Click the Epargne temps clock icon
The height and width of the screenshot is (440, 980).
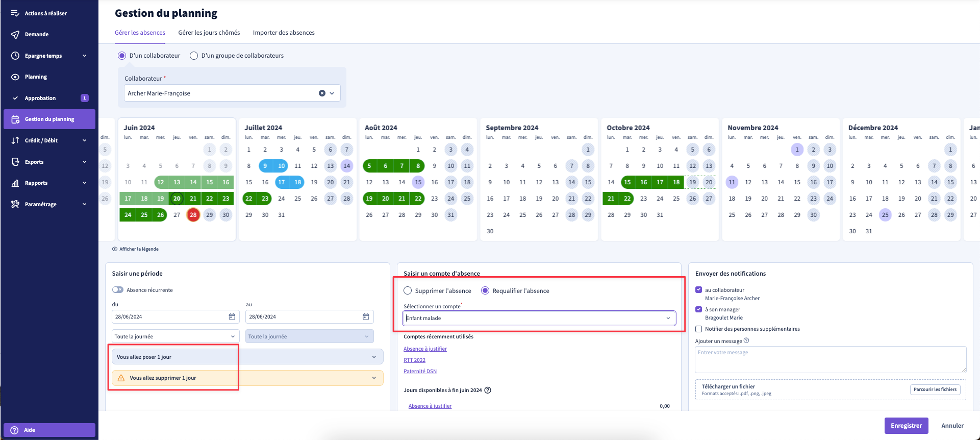15,56
